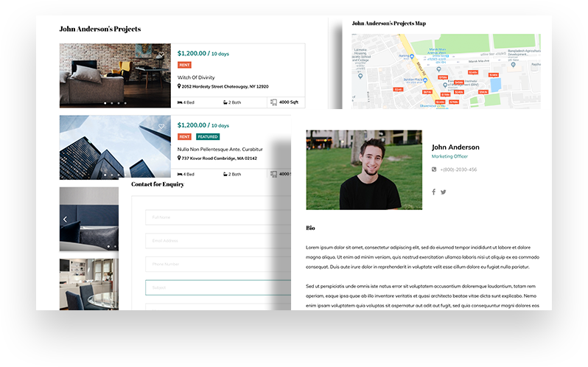Open John Anderson's Facebook profile icon

coord(433,192)
